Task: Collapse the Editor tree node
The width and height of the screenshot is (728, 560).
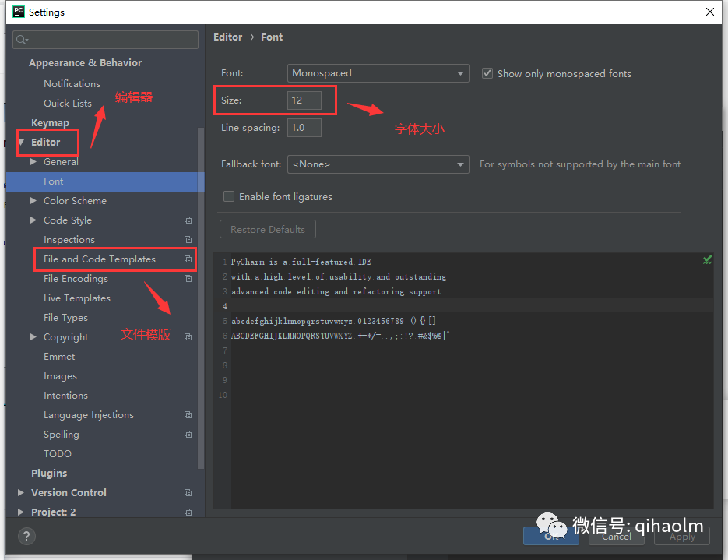Action: point(21,142)
